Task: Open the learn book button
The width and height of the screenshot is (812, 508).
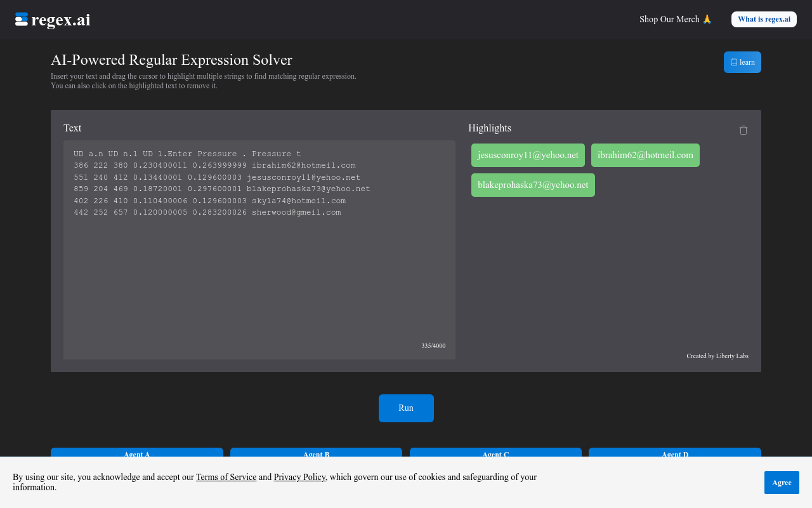Action: [x=742, y=62]
